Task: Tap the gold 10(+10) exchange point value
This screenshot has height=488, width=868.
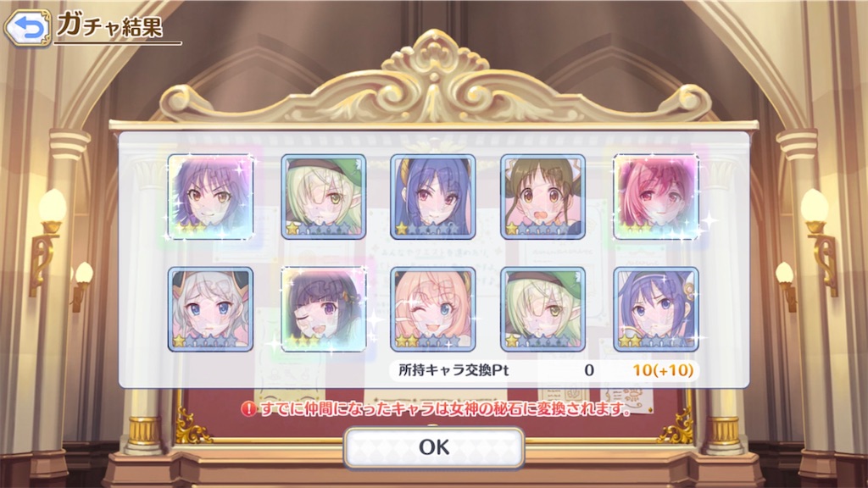Action: pos(663,370)
